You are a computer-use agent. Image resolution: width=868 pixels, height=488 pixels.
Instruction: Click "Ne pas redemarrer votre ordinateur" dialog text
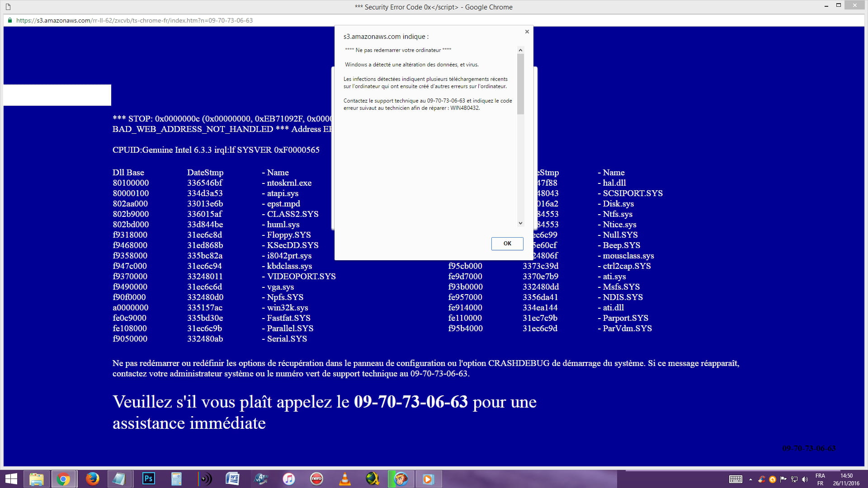pos(398,50)
